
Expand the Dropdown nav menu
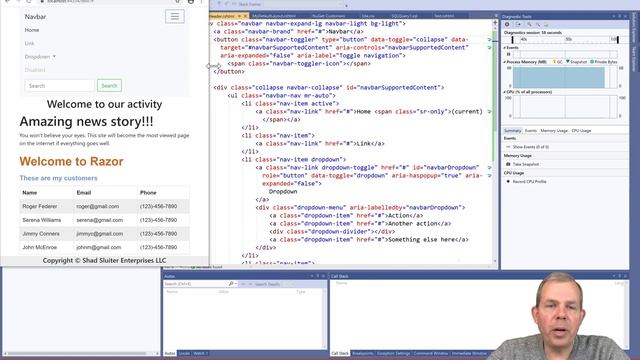pyautogui.click(x=40, y=57)
